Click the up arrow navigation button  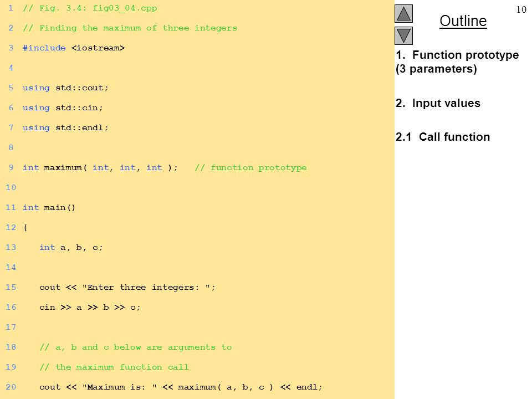pyautogui.click(x=403, y=13)
